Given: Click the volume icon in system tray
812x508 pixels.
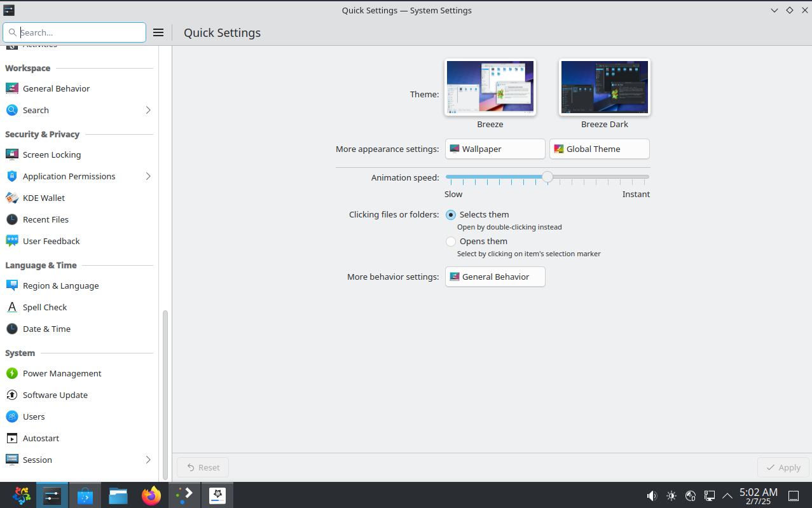Looking at the screenshot, I should tap(652, 495).
